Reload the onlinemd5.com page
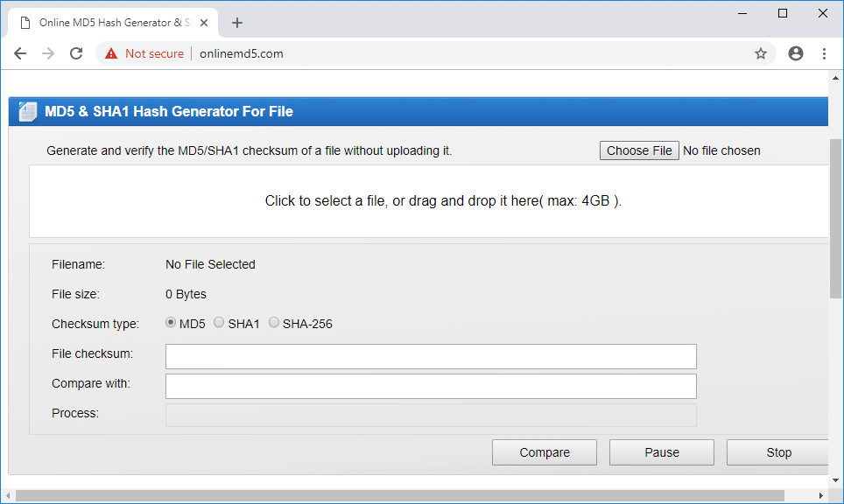 pyautogui.click(x=76, y=53)
